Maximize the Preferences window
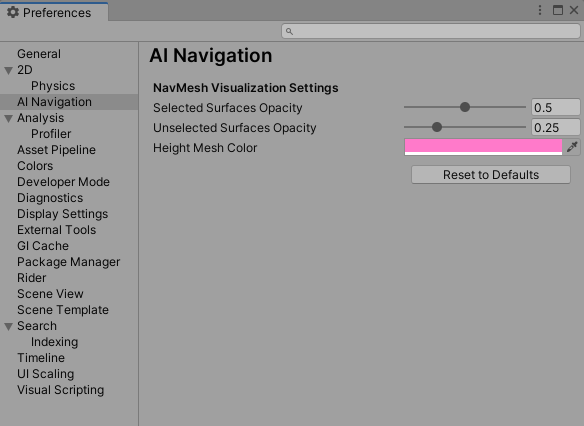584x426 pixels. [558, 10]
